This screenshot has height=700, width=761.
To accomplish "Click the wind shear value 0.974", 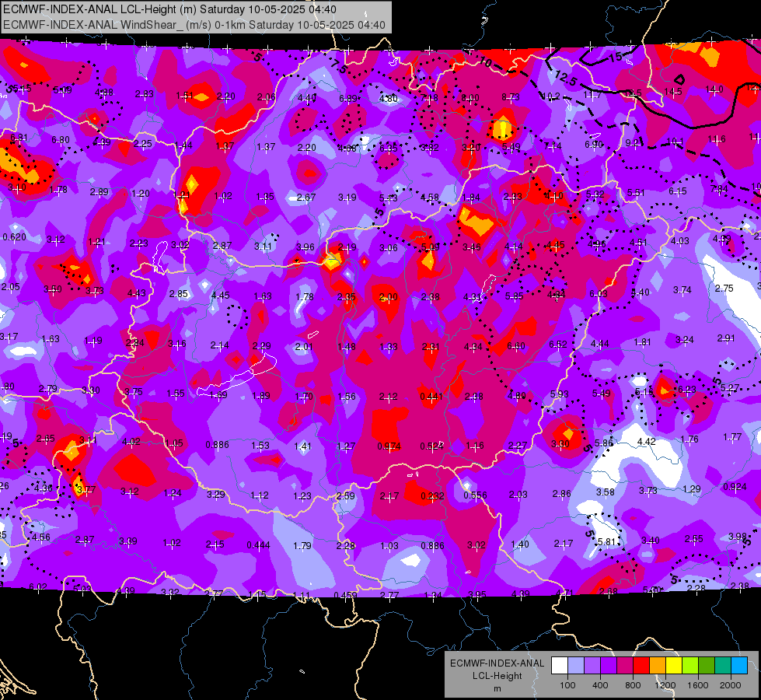I will (389, 446).
